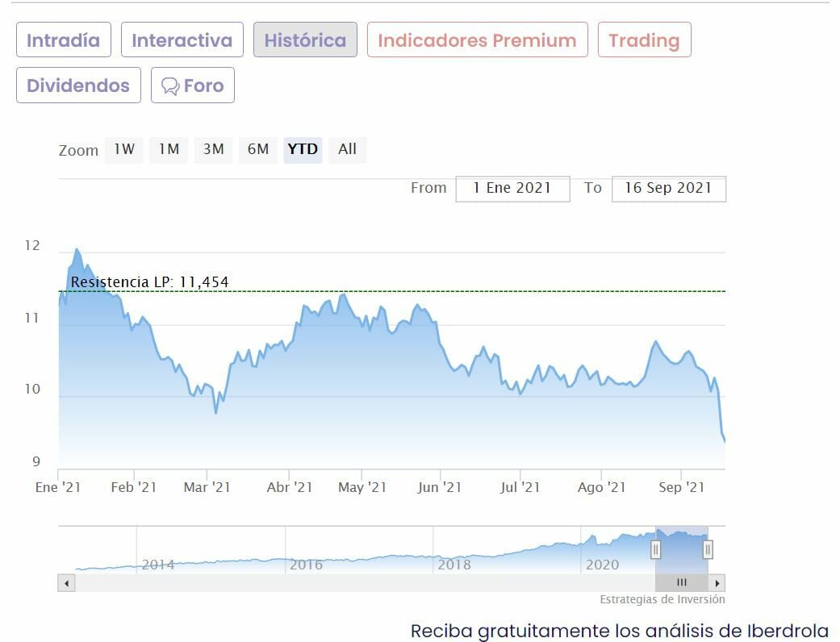Open the Interactiva chart tab
The height and width of the screenshot is (642, 840).
[182, 40]
